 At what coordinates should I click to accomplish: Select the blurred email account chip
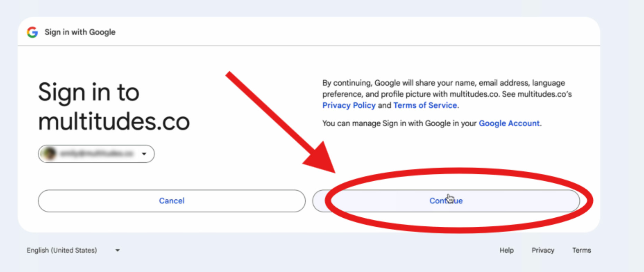point(96,154)
